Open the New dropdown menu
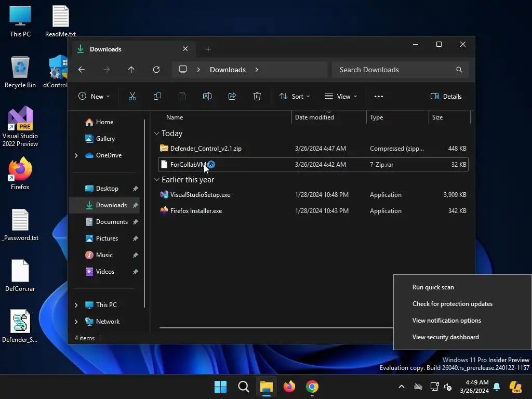The image size is (532, 399). tap(94, 96)
